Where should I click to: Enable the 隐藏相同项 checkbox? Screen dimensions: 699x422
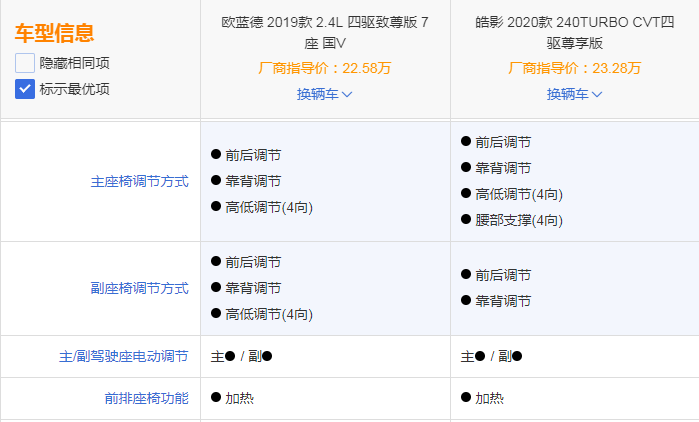click(25, 63)
